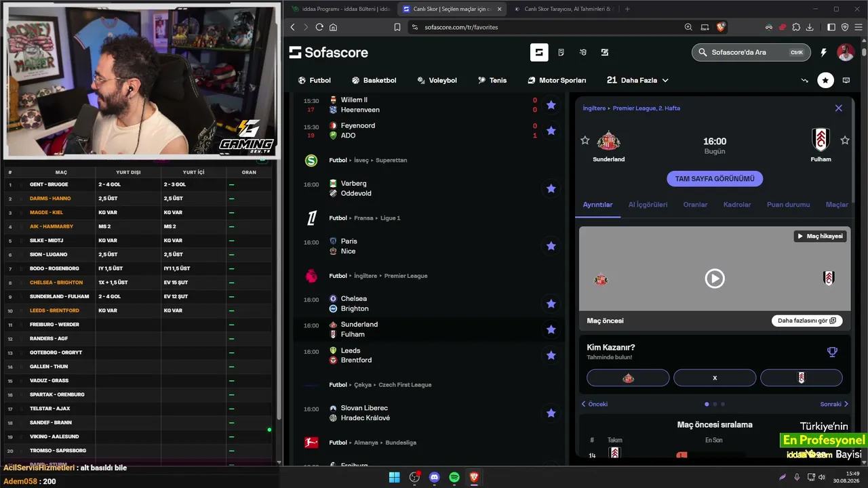Reload the page in the browser
The width and height of the screenshot is (868, 488).
coord(319,27)
